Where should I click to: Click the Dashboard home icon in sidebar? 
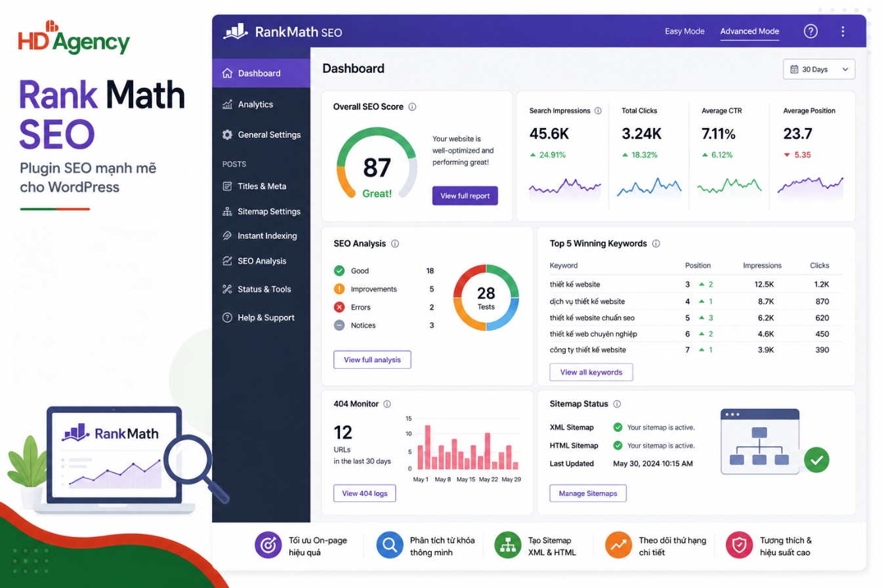coord(228,73)
